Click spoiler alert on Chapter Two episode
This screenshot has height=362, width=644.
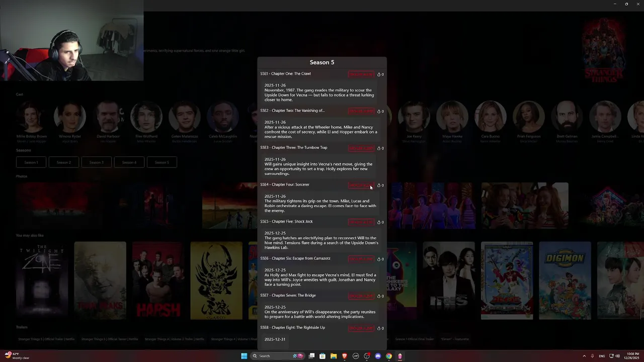point(361,111)
